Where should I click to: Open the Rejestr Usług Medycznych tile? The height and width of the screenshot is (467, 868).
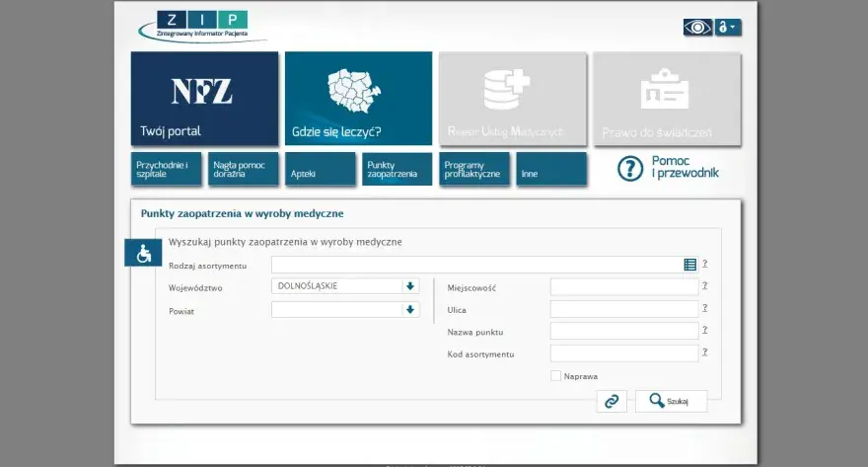pyautogui.click(x=513, y=99)
